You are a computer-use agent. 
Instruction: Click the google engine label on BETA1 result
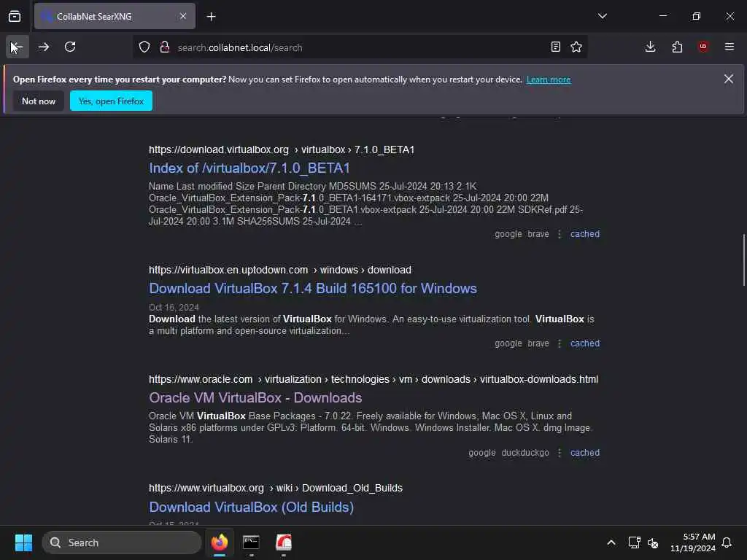pos(508,234)
